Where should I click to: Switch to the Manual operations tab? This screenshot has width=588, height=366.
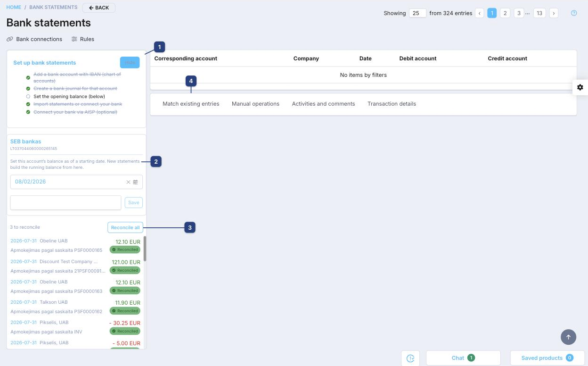[255, 104]
